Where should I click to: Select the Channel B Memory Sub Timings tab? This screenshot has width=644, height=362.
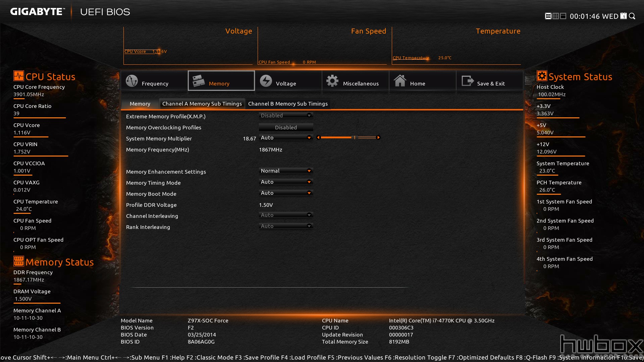click(x=287, y=104)
